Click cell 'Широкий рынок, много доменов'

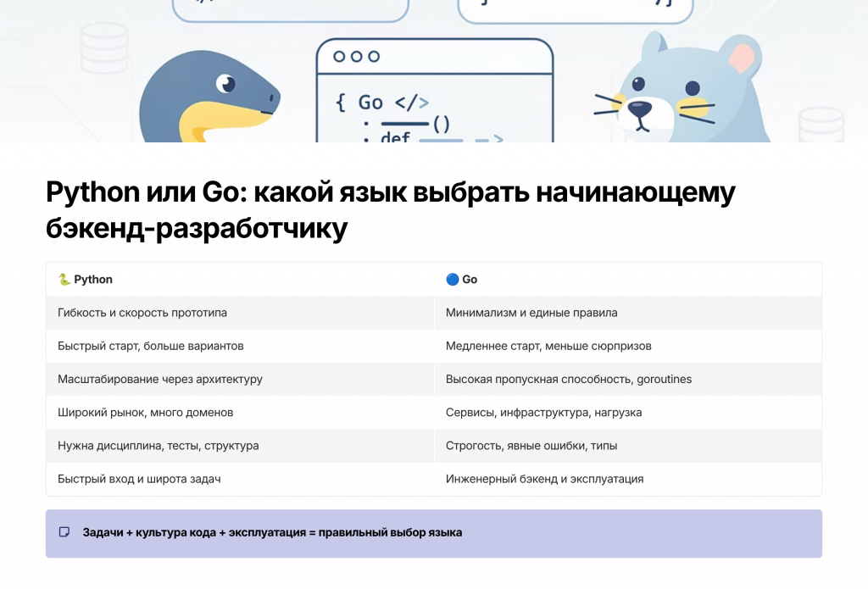tap(145, 412)
